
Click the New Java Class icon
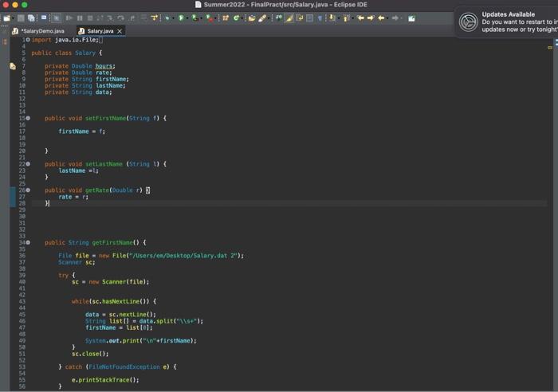click(x=236, y=18)
